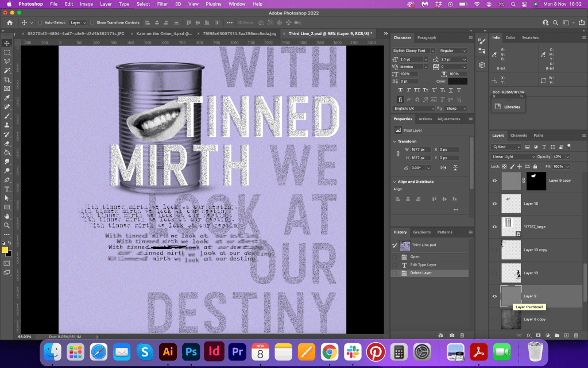Enable the Auto-Select checkbox
588x368 pixels.
point(40,22)
